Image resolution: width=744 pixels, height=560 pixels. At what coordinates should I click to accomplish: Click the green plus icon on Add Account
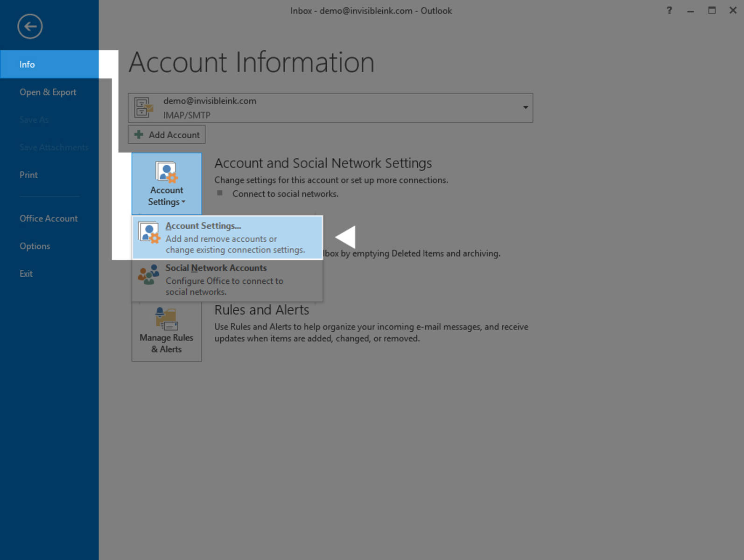(139, 134)
